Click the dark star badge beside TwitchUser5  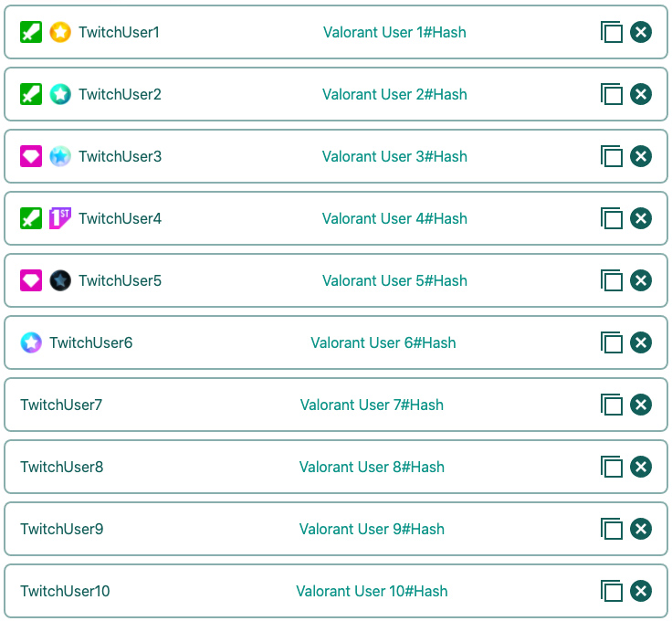pyautogui.click(x=60, y=280)
